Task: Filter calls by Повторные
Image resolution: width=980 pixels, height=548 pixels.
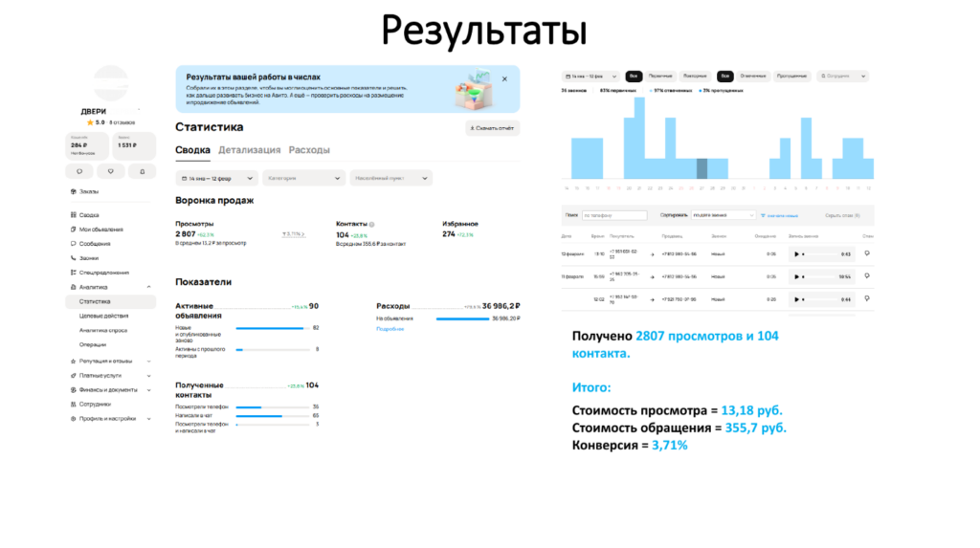Action: tap(695, 77)
